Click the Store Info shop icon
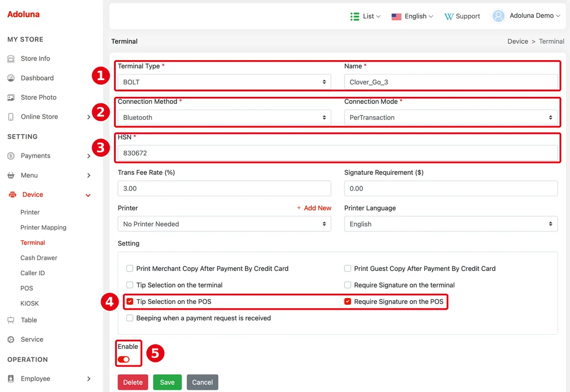This screenshot has width=570, height=392. [11, 59]
